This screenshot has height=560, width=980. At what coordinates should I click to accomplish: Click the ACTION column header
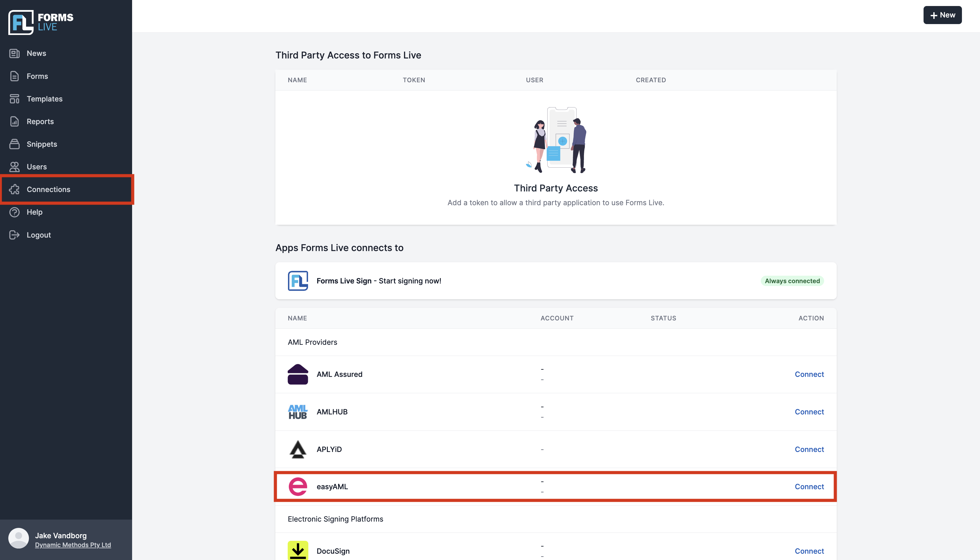pyautogui.click(x=811, y=318)
